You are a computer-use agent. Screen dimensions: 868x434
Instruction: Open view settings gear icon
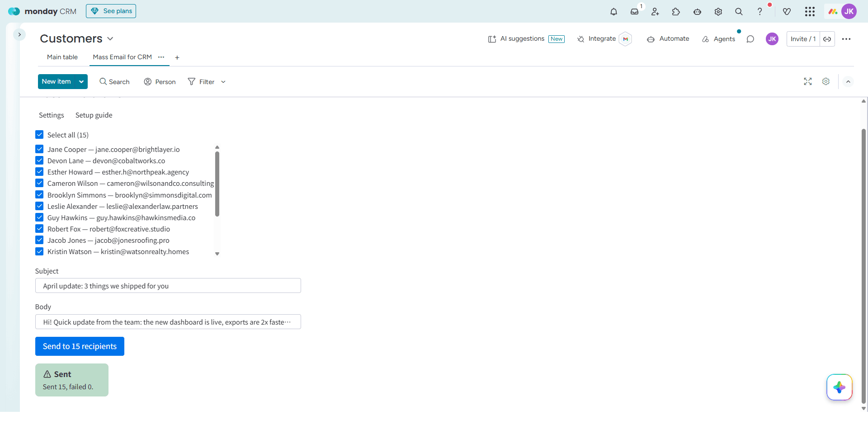[826, 81]
